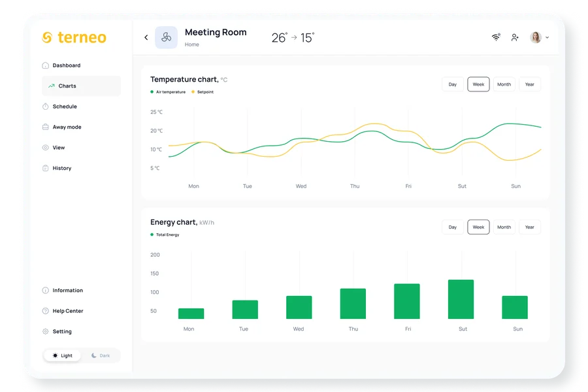This screenshot has width=588, height=392.
Task: Go back using the left chevron
Action: pyautogui.click(x=146, y=38)
